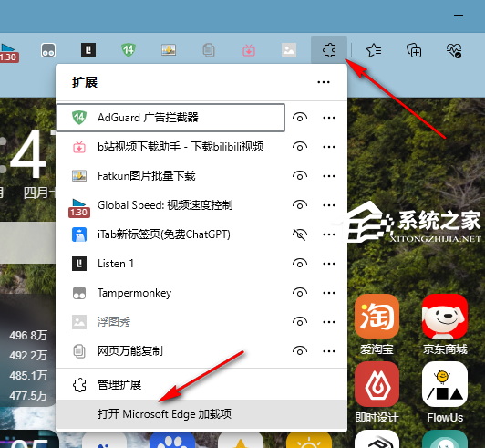This screenshot has width=485, height=448.
Task: Toggle visibility of Listen 1 extension
Action: coord(300,264)
